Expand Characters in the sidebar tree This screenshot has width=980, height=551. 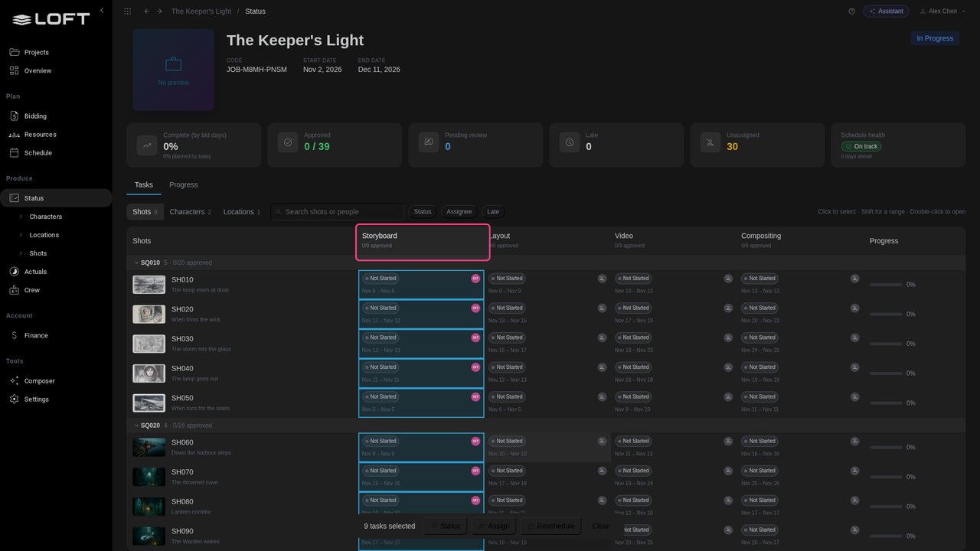tap(21, 217)
